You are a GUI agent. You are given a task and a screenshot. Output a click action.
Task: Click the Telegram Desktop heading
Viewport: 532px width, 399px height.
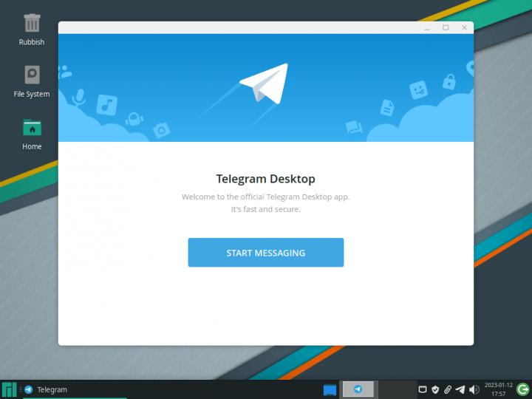pos(266,179)
